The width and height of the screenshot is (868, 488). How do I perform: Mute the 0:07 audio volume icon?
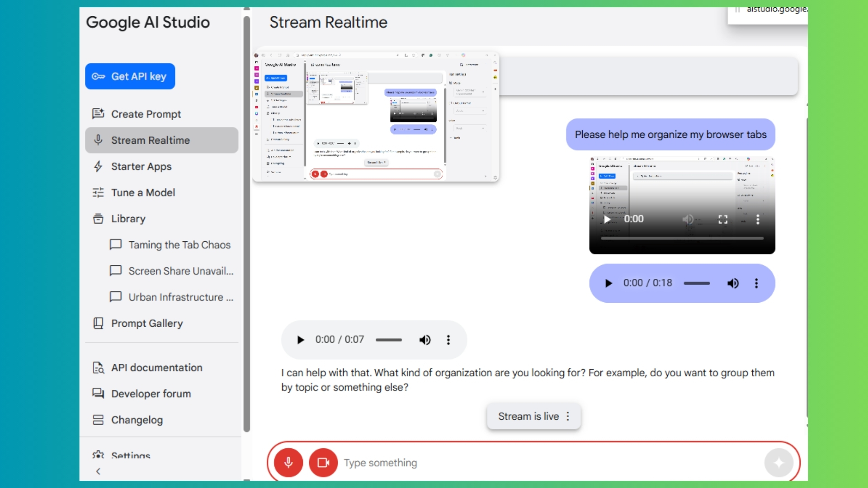[x=425, y=340]
